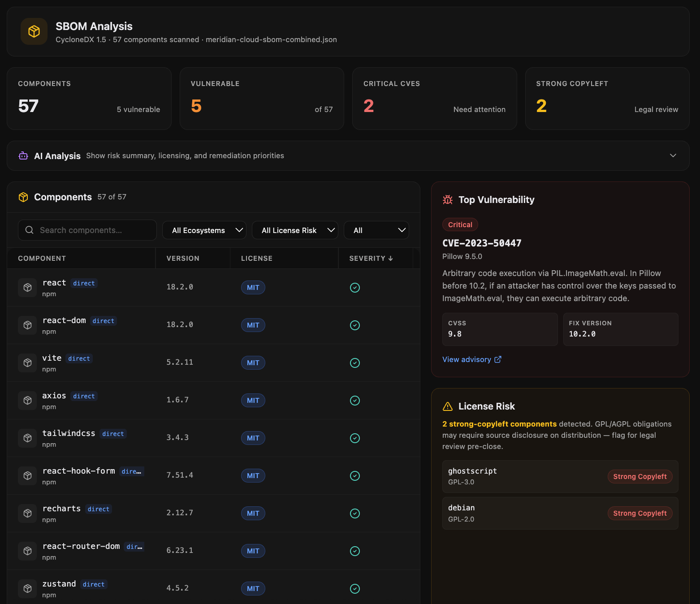This screenshot has height=604, width=700.
Task: Click the vite row severity checkmark icon
Action: point(355,363)
